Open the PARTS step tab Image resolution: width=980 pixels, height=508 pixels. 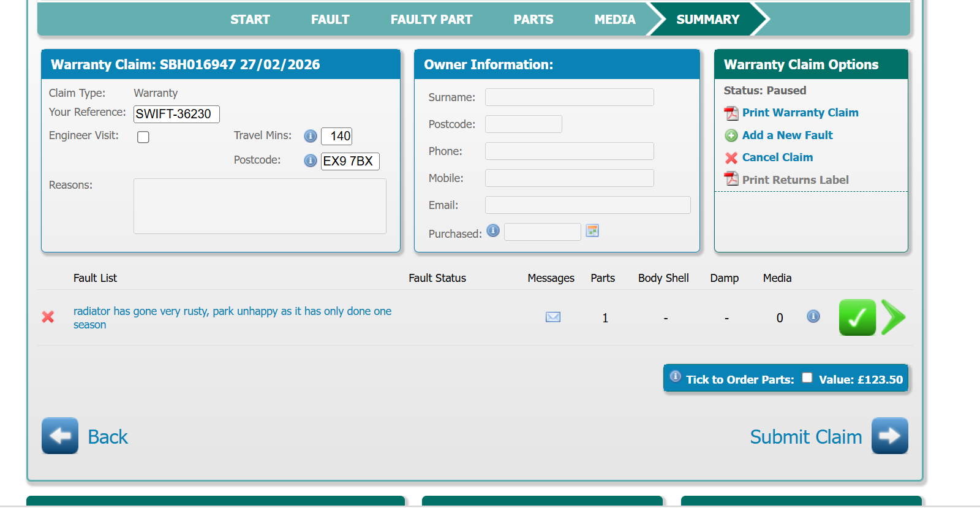click(533, 20)
